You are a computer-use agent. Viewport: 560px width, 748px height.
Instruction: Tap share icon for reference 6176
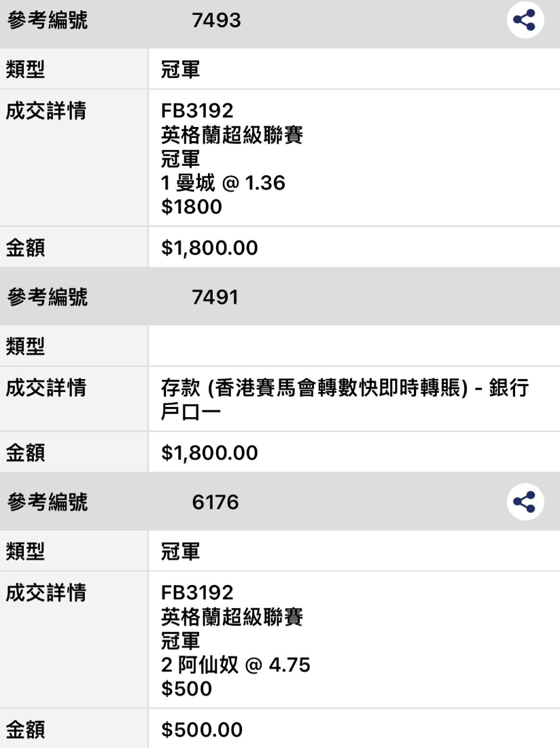(x=525, y=502)
